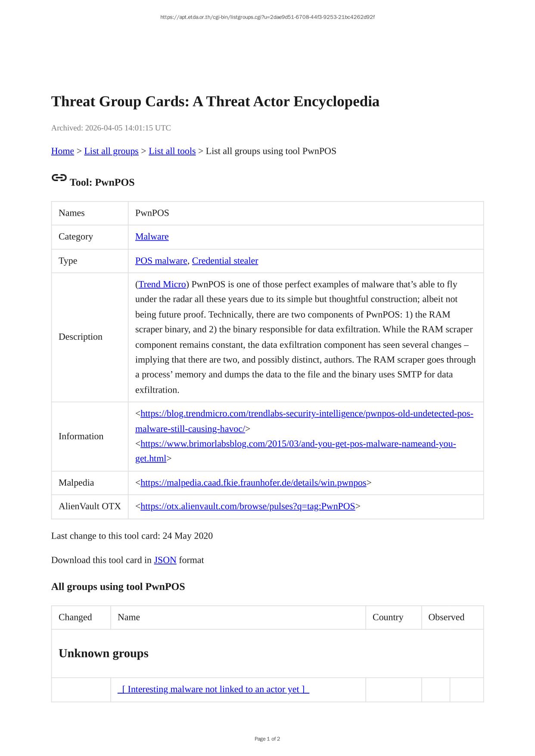Open the AlienVault OTX PwnPOS pulses link
This screenshot has width=535, height=756.
click(x=248, y=507)
